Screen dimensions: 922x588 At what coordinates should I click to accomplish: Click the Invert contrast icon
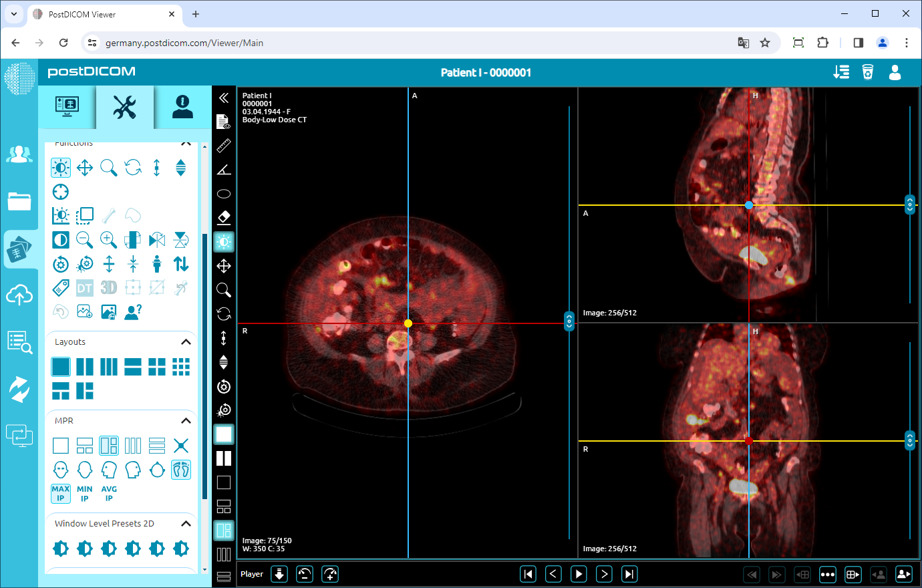61,239
